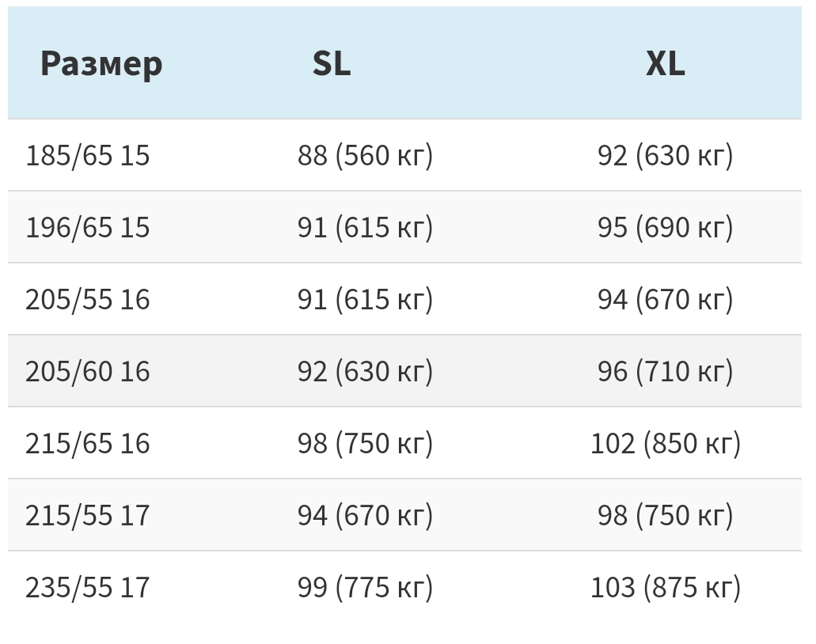Select the 185/65 15 size cell
816x644 pixels.
point(88,155)
